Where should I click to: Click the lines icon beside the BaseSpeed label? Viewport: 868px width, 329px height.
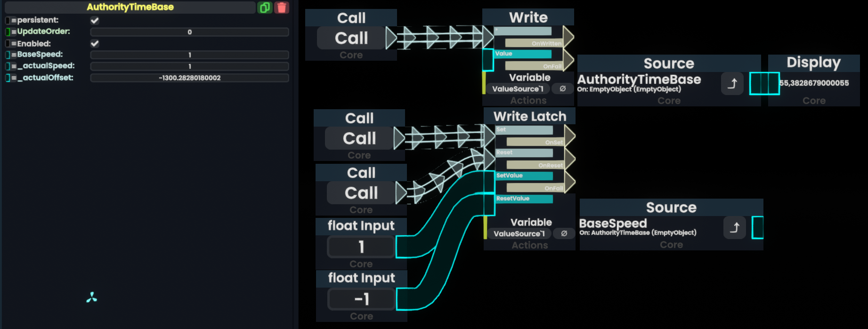[x=14, y=55]
